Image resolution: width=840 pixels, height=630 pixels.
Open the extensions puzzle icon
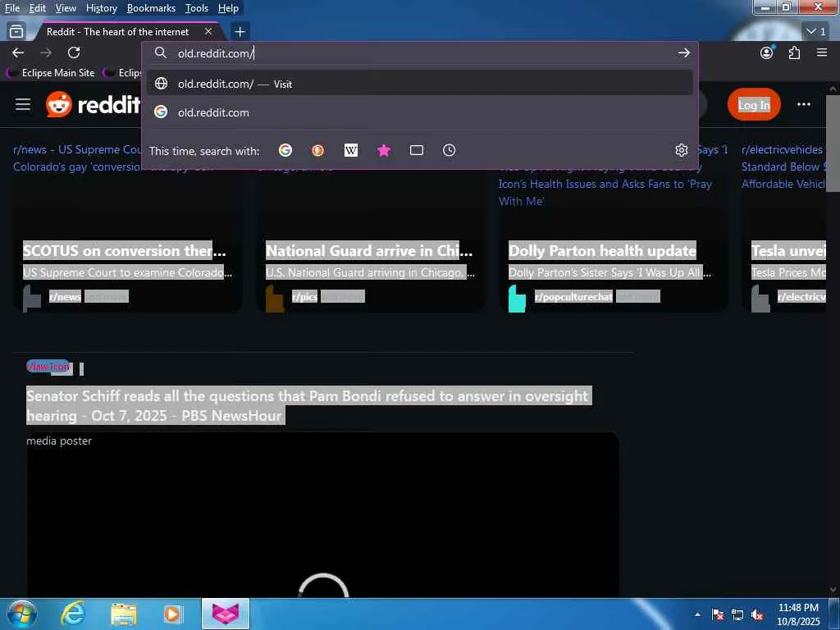pyautogui.click(x=794, y=52)
